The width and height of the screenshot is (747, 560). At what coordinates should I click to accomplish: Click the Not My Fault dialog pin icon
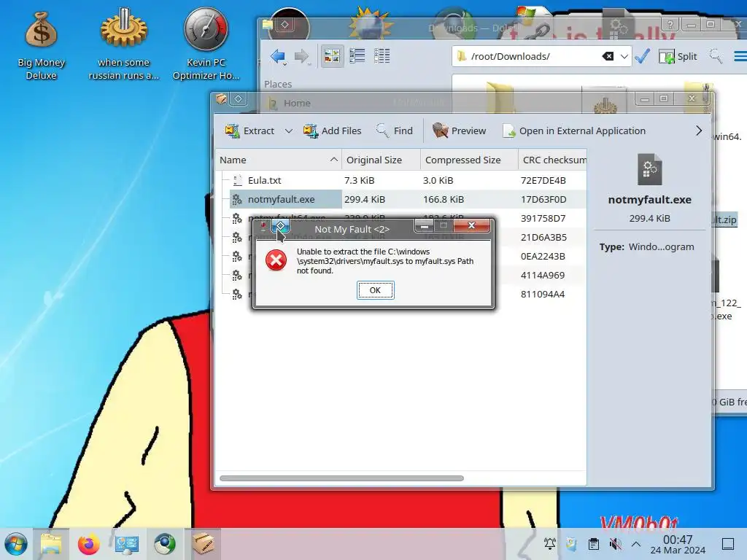point(281,225)
